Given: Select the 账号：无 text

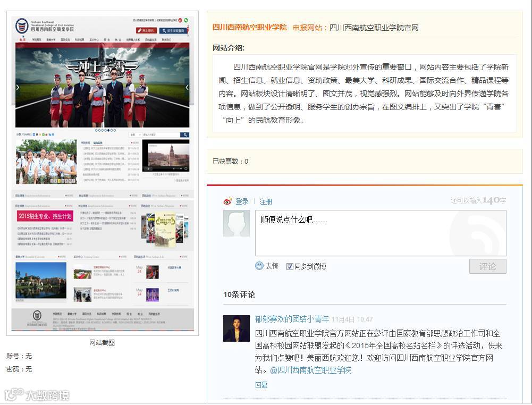Looking at the screenshot, I should [x=19, y=356].
